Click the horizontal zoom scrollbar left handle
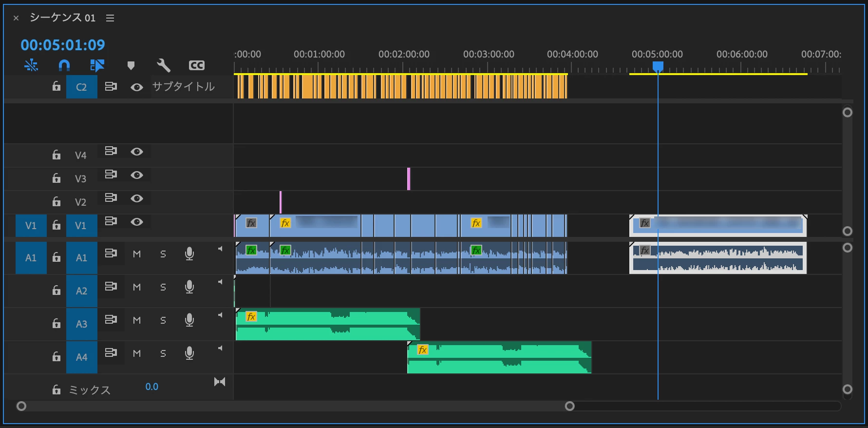 click(x=21, y=406)
